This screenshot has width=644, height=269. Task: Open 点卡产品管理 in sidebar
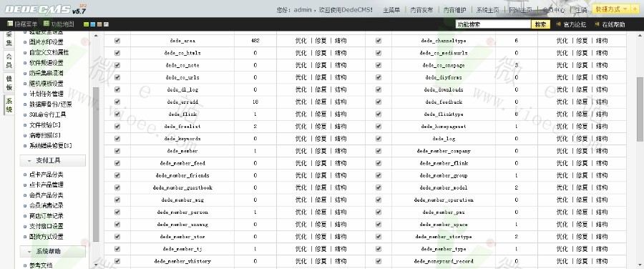pyautogui.click(x=47, y=185)
